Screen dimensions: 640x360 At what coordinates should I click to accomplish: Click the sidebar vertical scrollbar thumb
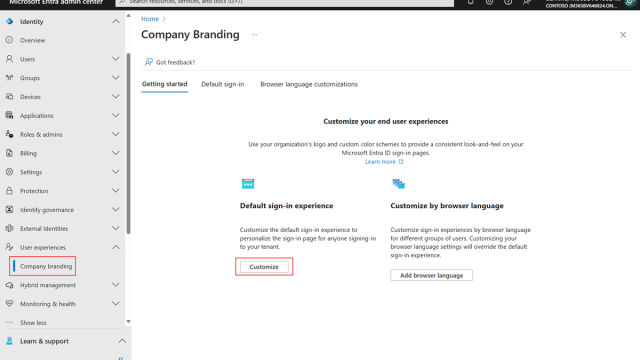click(x=129, y=143)
